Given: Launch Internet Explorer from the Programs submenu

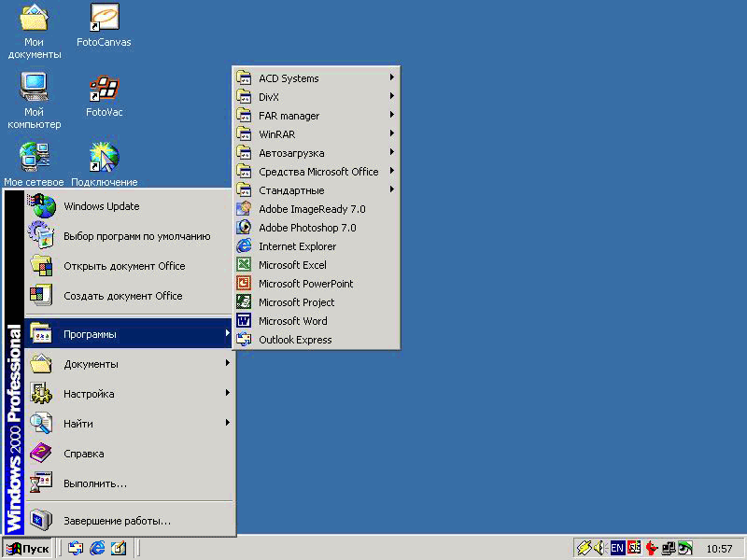Looking at the screenshot, I should (316, 246).
